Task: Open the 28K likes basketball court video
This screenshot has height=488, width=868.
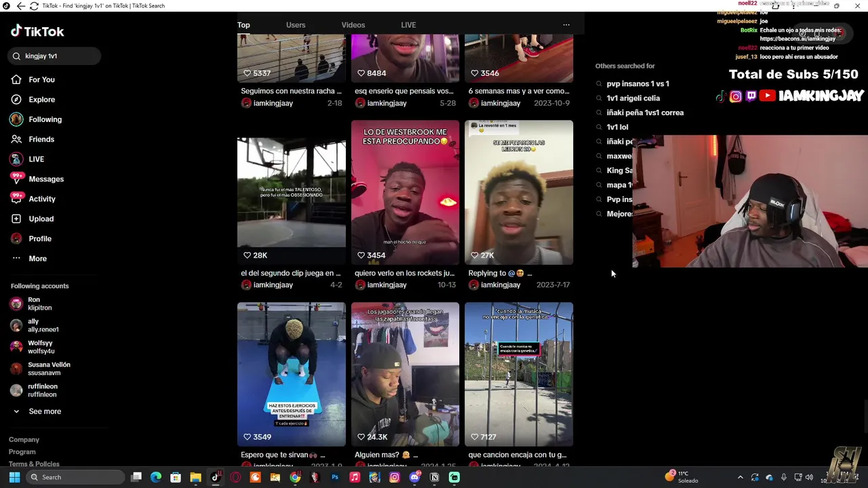Action: click(x=292, y=192)
